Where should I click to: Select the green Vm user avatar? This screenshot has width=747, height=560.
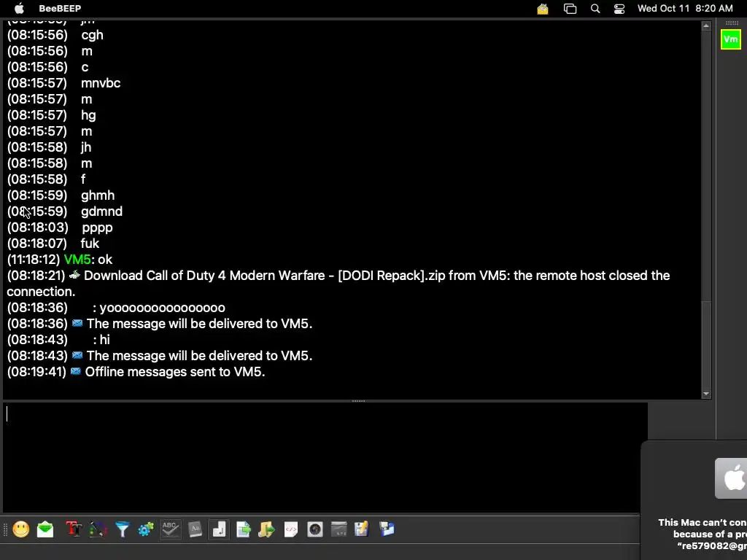731,39
